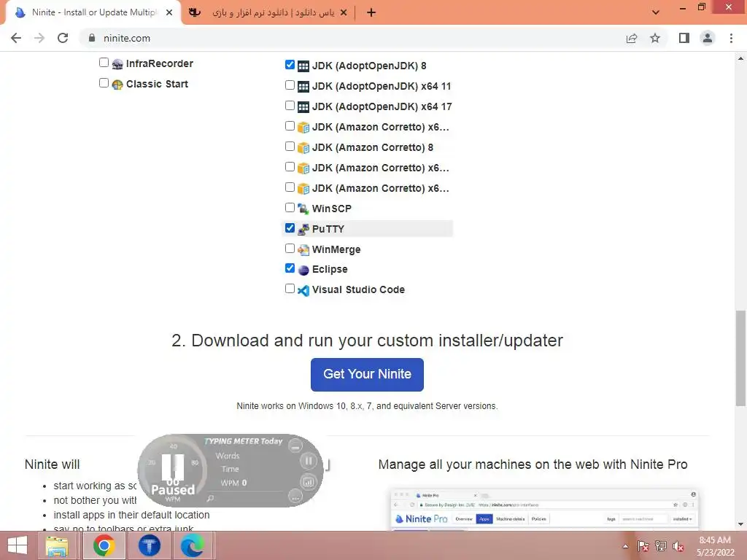Viewport: 747px width, 560px height.
Task: Open the Windows Start menu
Action: 18,545
